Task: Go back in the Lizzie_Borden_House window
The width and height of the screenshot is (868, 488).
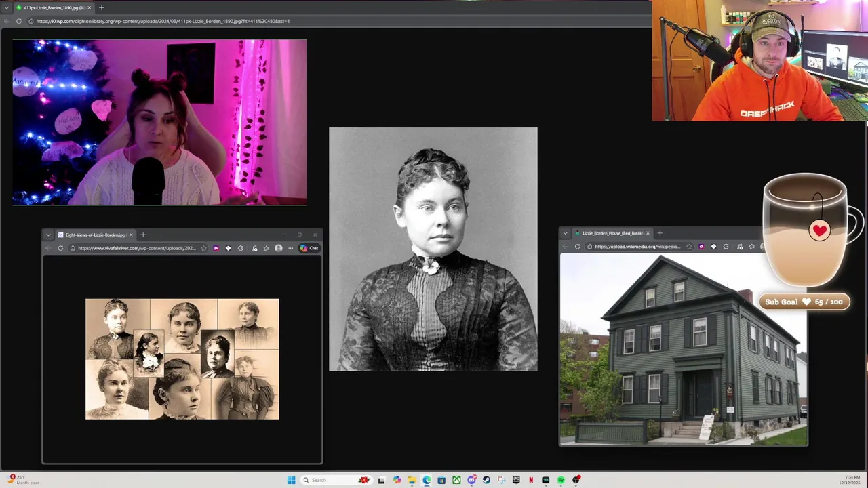Action: (565, 247)
